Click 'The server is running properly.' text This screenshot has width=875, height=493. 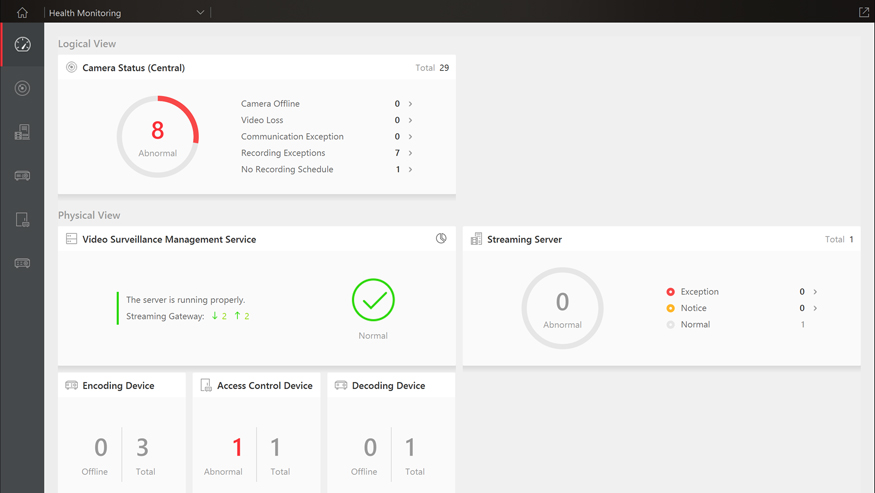click(x=185, y=300)
